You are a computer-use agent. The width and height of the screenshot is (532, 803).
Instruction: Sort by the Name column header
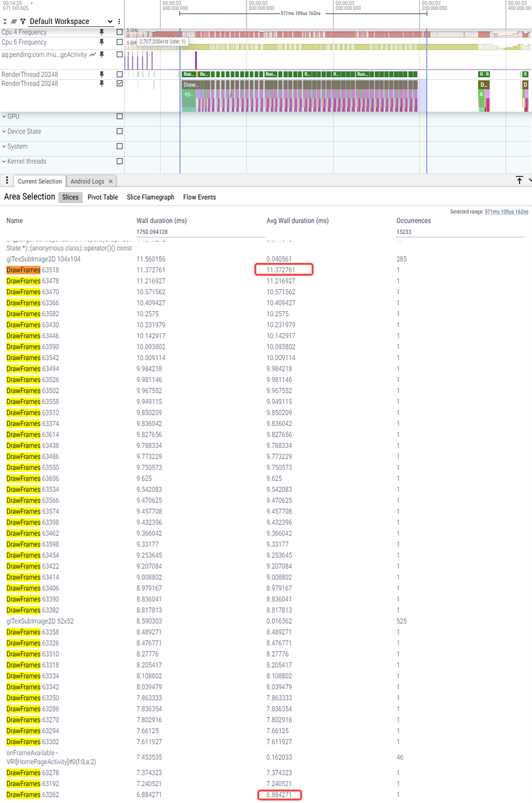tap(14, 221)
